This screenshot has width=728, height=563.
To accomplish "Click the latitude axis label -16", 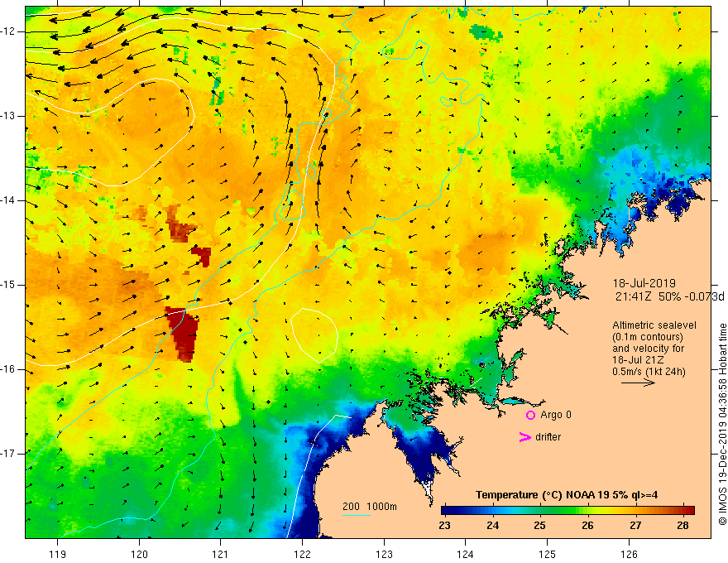I will (x=8, y=369).
